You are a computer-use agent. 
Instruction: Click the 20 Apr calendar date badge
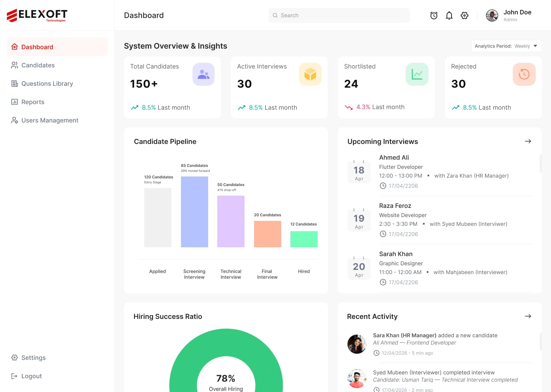click(359, 268)
